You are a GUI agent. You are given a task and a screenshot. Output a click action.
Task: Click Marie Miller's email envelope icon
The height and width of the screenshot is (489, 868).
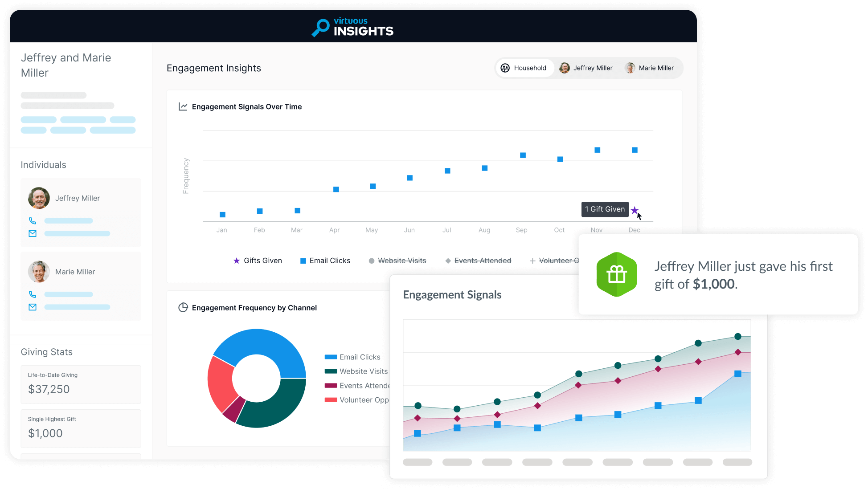tap(33, 307)
